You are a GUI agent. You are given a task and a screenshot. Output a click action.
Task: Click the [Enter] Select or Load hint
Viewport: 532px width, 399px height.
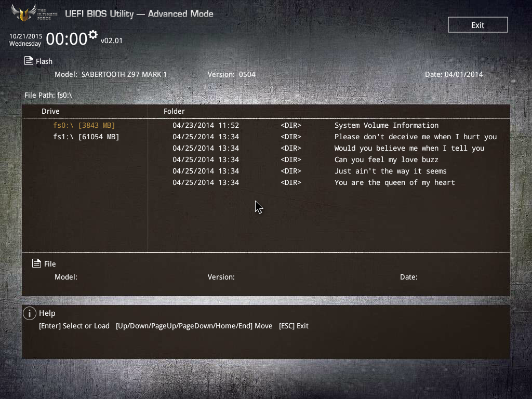click(74, 326)
